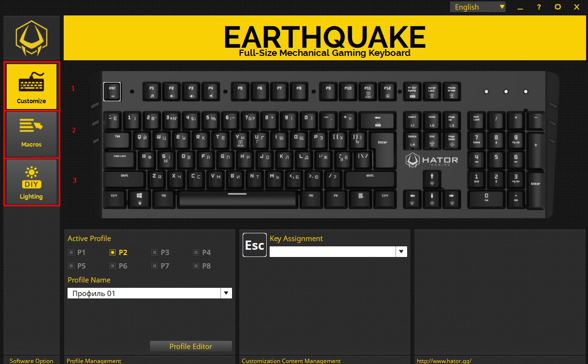Select the Pr Scr SysRq key
The height and width of the screenshot is (364, 588).
412,92
